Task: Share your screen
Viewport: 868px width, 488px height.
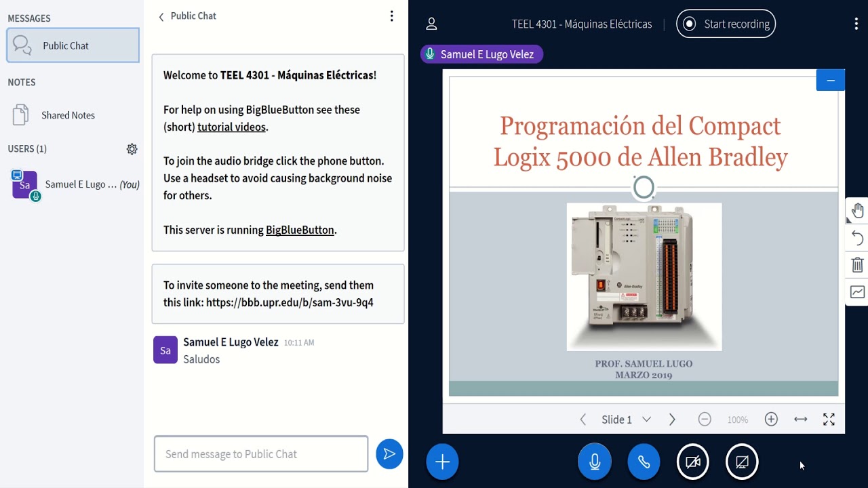Action: (742, 462)
